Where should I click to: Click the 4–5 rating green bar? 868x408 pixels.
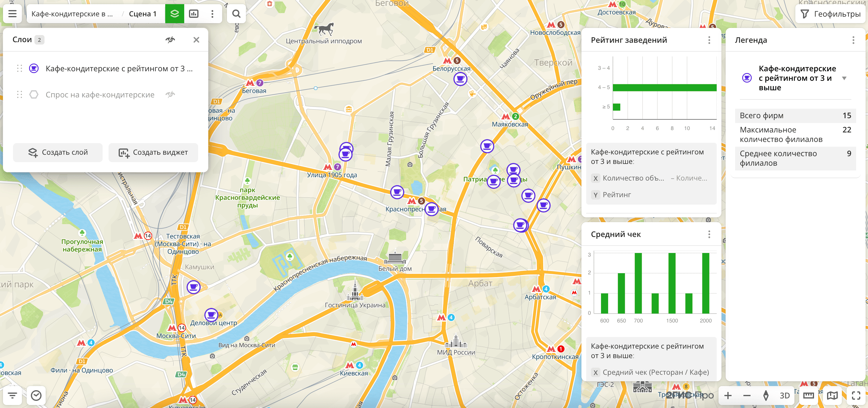point(664,88)
